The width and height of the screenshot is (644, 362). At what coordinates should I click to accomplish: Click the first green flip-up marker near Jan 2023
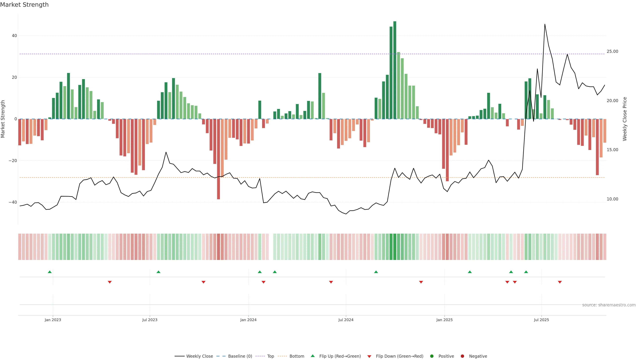pos(49,272)
